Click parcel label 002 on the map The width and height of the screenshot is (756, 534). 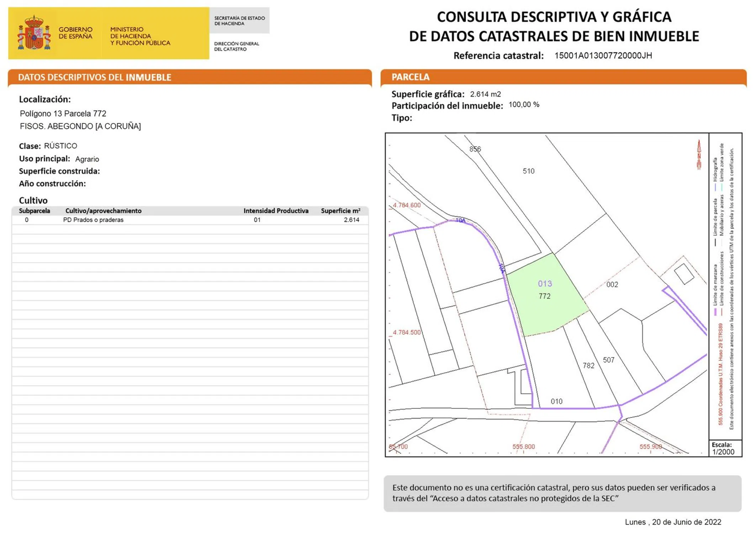[x=612, y=284]
